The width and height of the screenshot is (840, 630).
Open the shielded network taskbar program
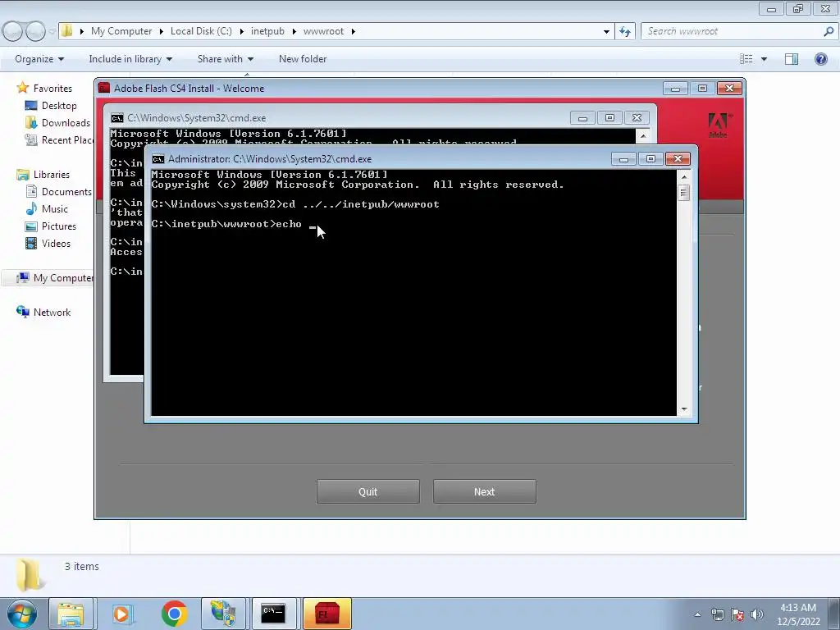point(223,614)
